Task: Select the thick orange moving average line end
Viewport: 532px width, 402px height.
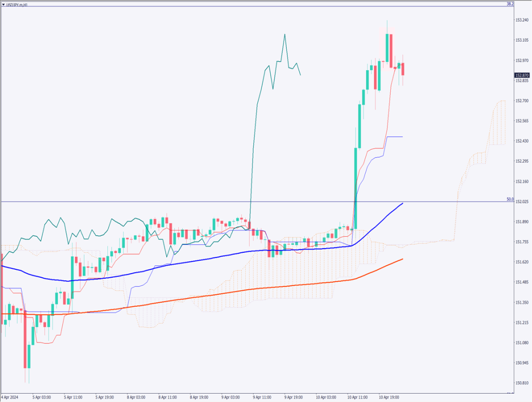Action: click(403, 259)
